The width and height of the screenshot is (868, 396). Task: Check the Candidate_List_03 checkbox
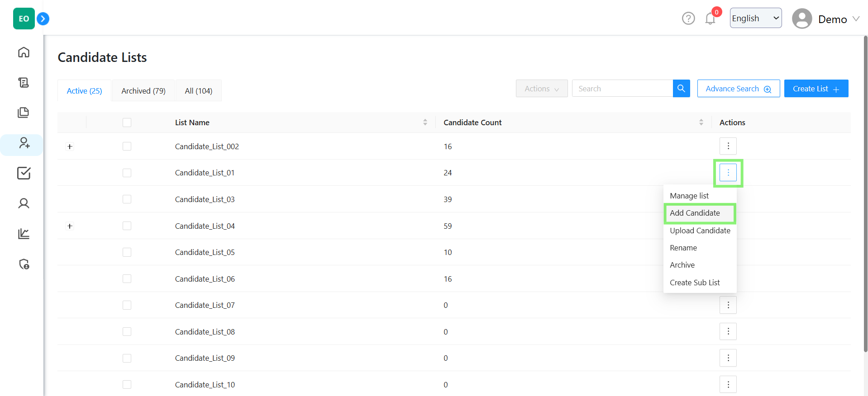coord(127,199)
